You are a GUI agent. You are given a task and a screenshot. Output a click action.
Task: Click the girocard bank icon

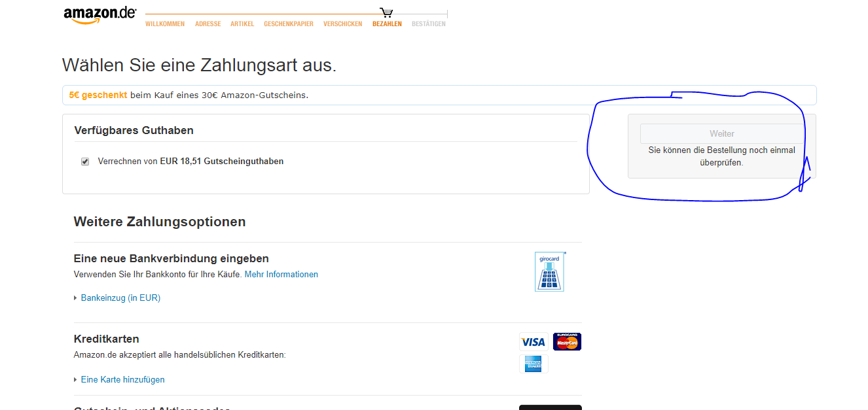point(550,271)
